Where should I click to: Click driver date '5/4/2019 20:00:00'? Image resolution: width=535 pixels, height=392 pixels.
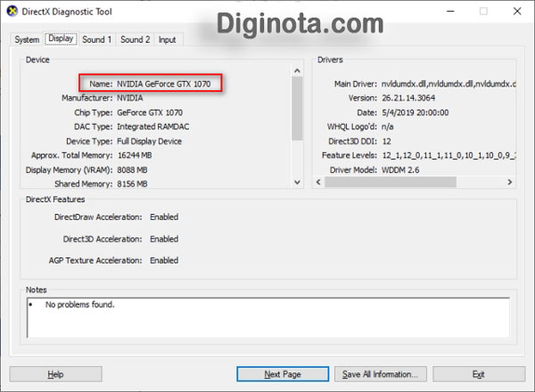click(416, 112)
